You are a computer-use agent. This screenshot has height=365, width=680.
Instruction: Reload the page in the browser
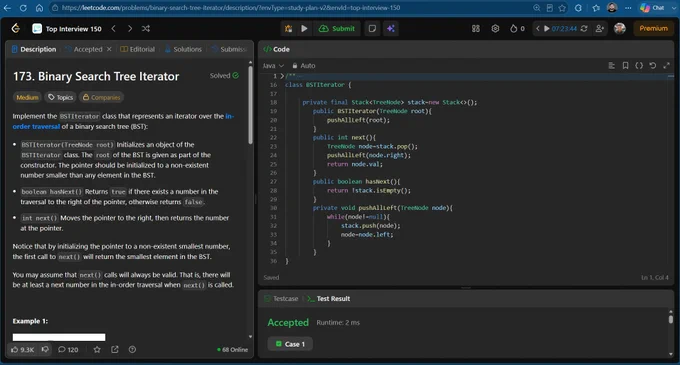click(x=23, y=8)
